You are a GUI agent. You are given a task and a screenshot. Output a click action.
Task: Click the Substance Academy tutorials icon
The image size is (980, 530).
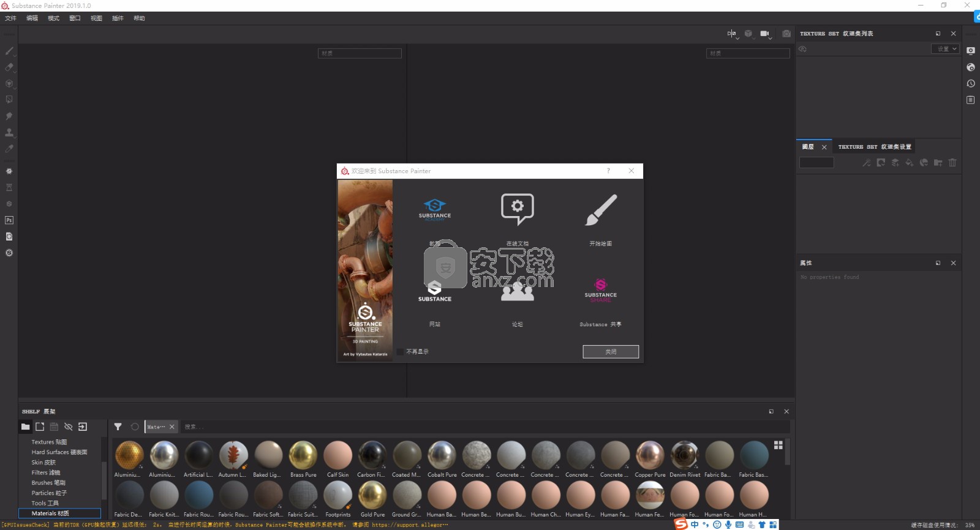[x=434, y=210]
